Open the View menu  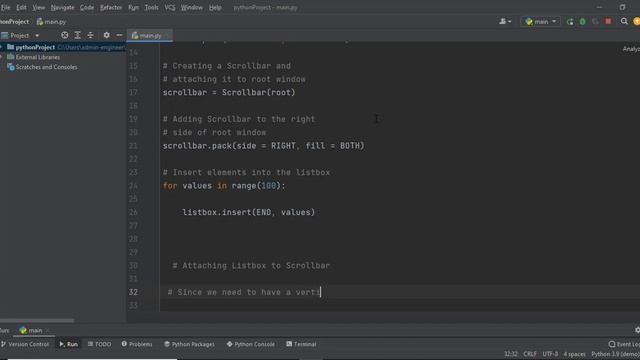(39, 7)
